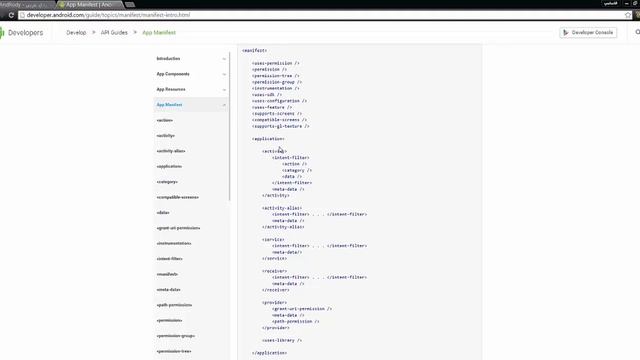
Task: Click the Android Developers logo
Action: point(22,33)
